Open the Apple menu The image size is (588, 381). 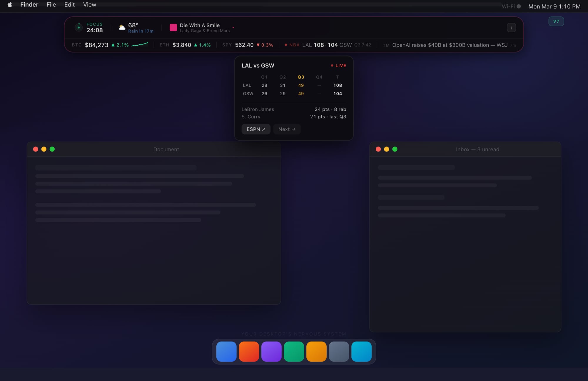point(10,5)
